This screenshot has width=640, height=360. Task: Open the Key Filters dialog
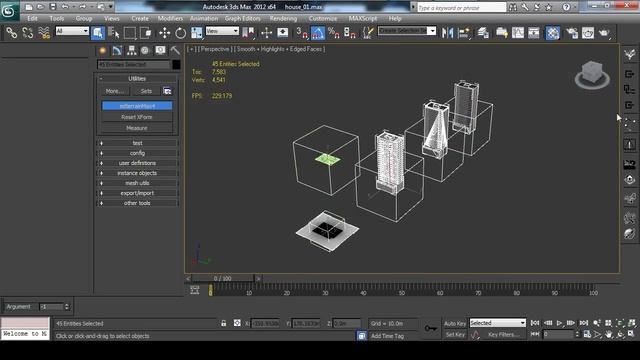tap(504, 335)
